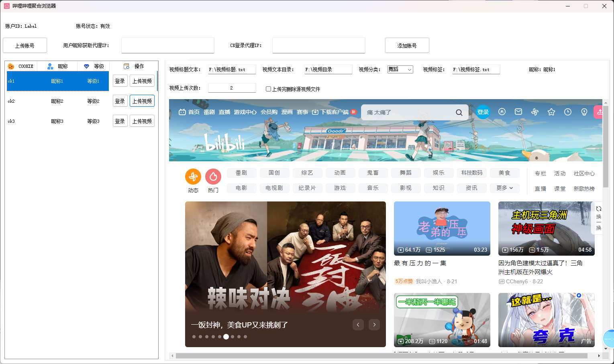Click the creative center lightbulb icon
The width and height of the screenshot is (614, 364).
pos(584,112)
